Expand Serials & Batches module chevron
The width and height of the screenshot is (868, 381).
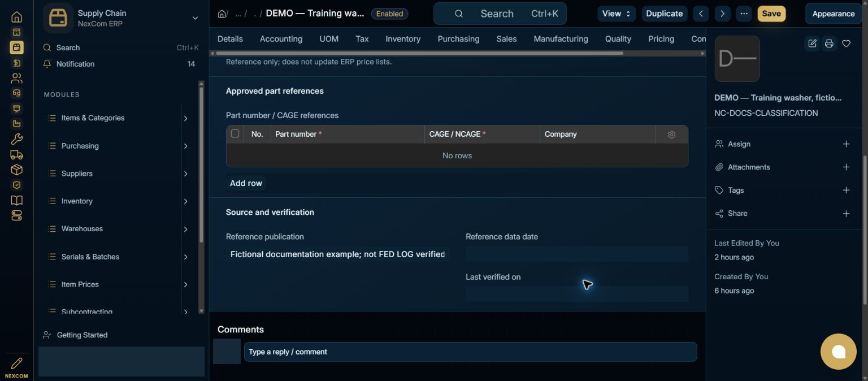click(x=185, y=257)
